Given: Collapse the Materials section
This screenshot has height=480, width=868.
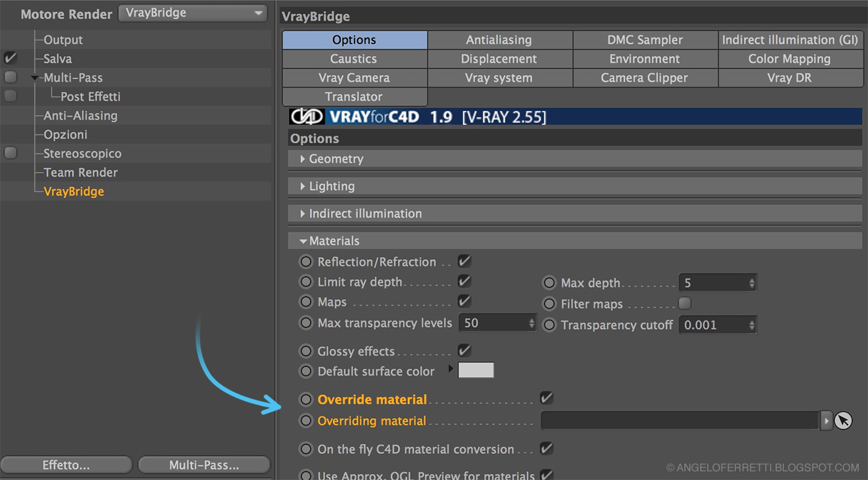Looking at the screenshot, I should [303, 241].
